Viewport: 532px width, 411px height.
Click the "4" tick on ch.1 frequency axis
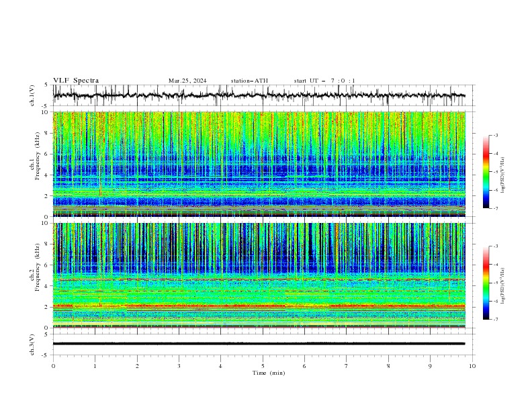coord(48,175)
